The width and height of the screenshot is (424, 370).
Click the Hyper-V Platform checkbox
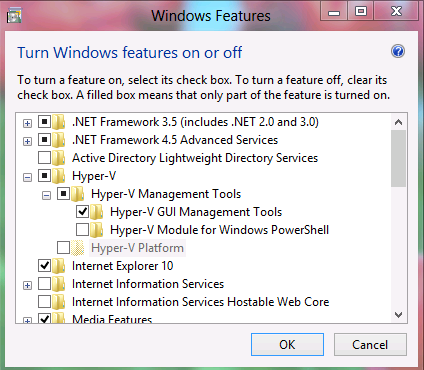pyautogui.click(x=63, y=248)
